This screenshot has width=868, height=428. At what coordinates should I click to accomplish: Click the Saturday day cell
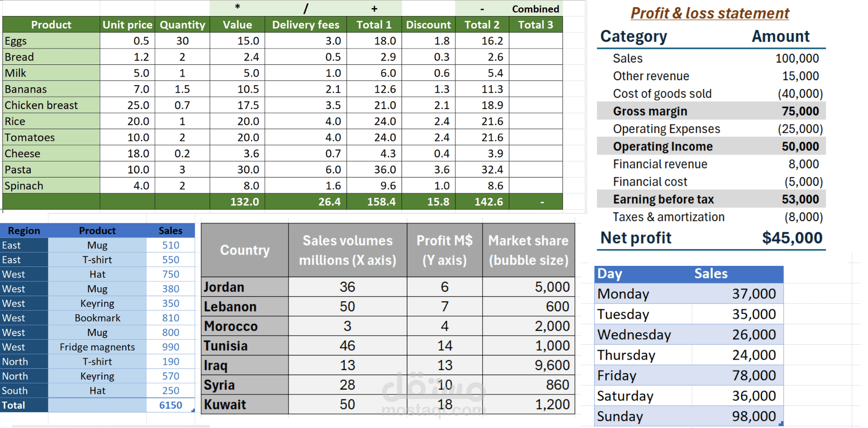[643, 396]
